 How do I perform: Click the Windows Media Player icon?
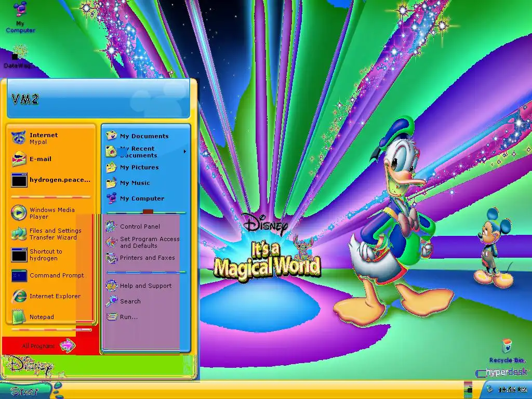(19, 212)
